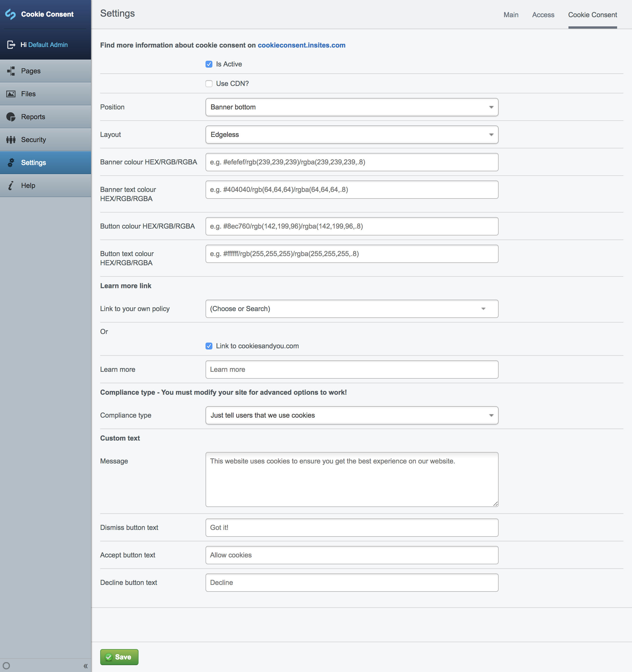Click the Reports pie chart icon
The image size is (632, 672).
pyautogui.click(x=11, y=117)
